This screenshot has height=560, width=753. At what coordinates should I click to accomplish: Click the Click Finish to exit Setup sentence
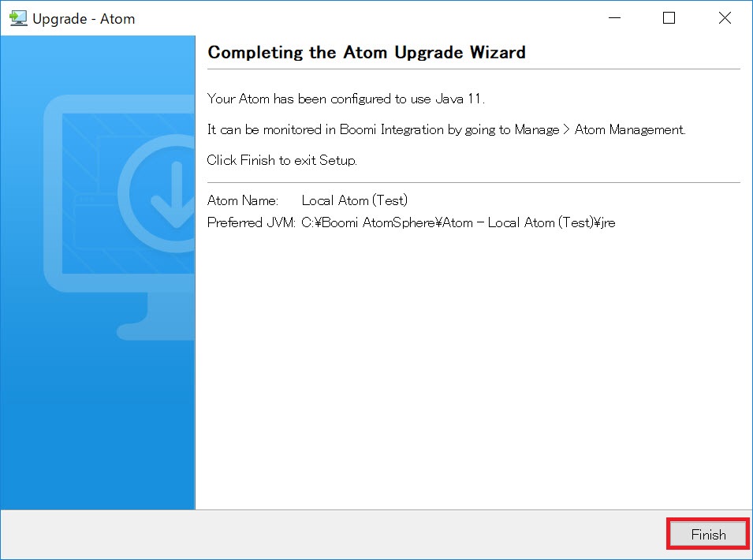285,160
